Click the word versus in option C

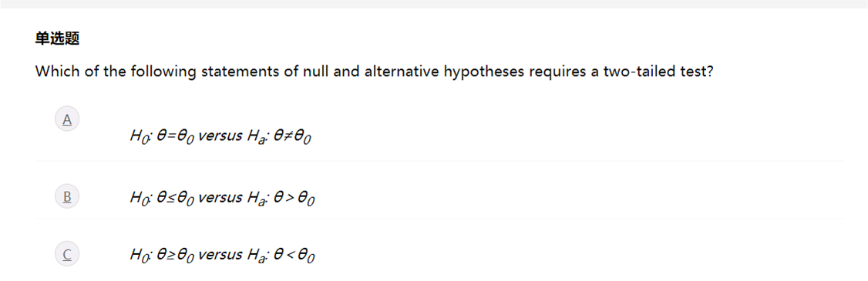[220, 255]
